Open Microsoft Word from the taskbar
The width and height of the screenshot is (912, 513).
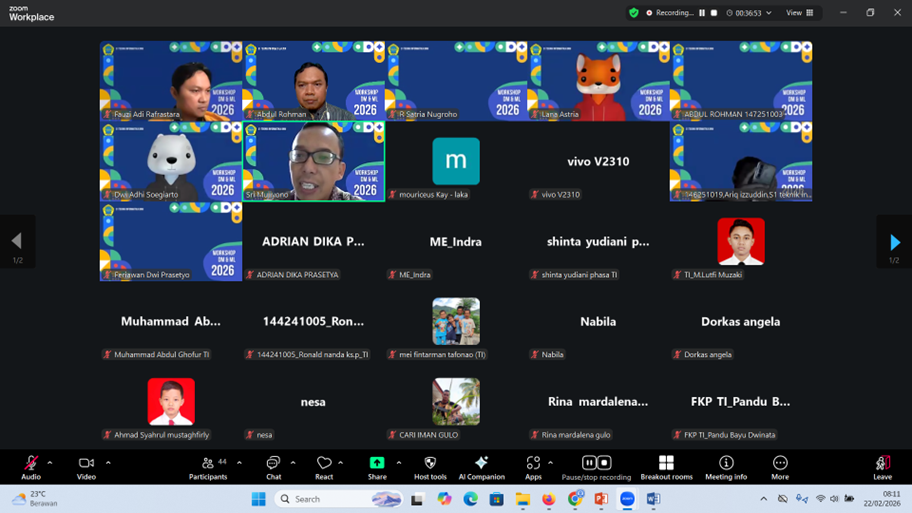pos(653,499)
